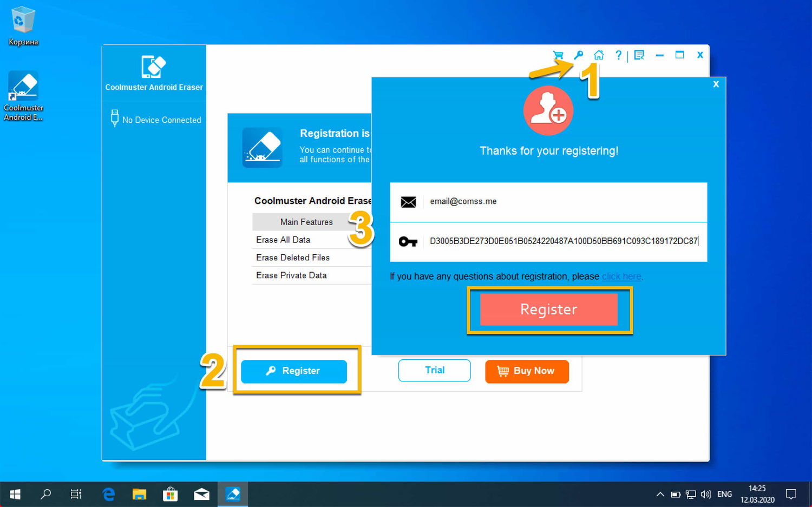Select the Erase All Data row

312,240
